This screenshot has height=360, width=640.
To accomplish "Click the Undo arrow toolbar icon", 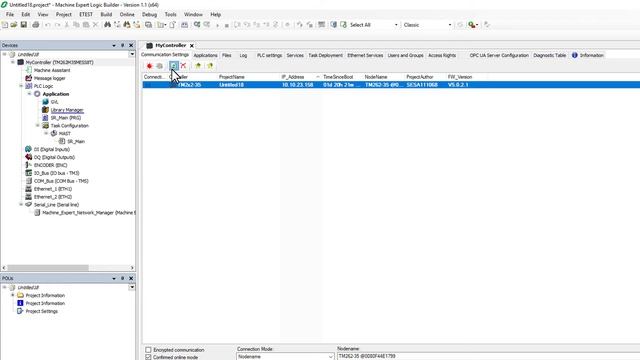I will click(x=47, y=25).
